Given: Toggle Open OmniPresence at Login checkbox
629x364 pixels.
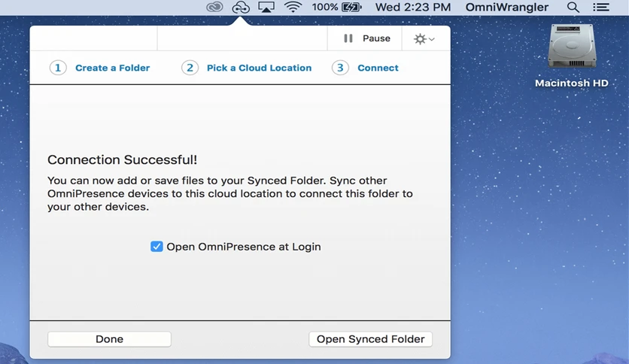Looking at the screenshot, I should [156, 247].
